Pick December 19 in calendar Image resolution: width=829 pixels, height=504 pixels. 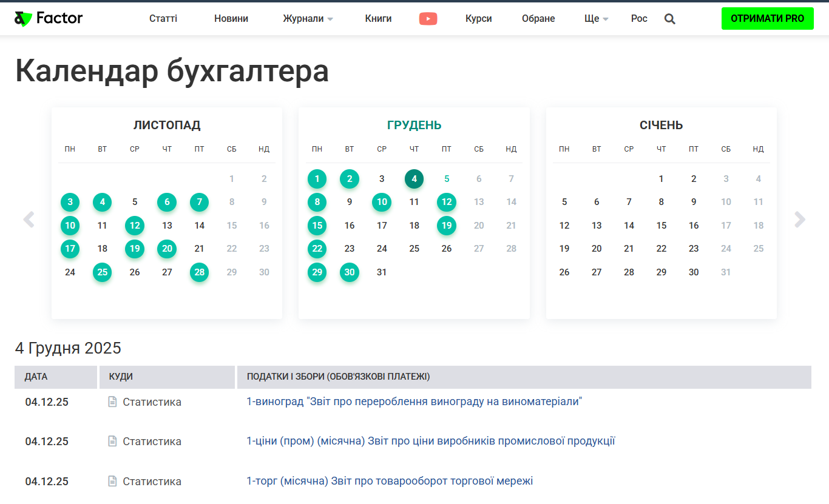(446, 226)
